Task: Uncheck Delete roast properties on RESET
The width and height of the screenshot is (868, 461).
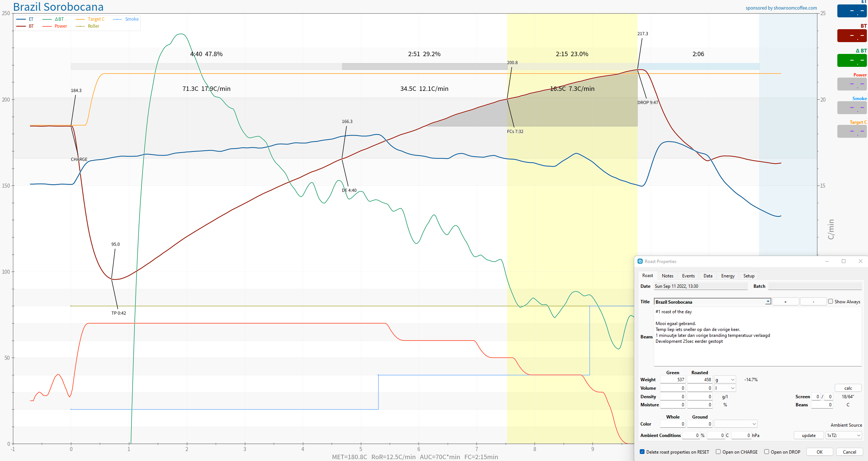Action: click(x=642, y=452)
